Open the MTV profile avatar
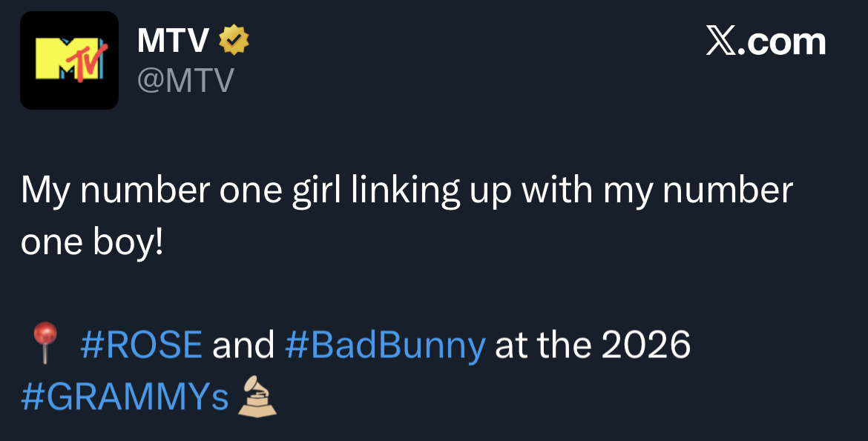Image resolution: width=868 pixels, height=441 pixels. (69, 60)
